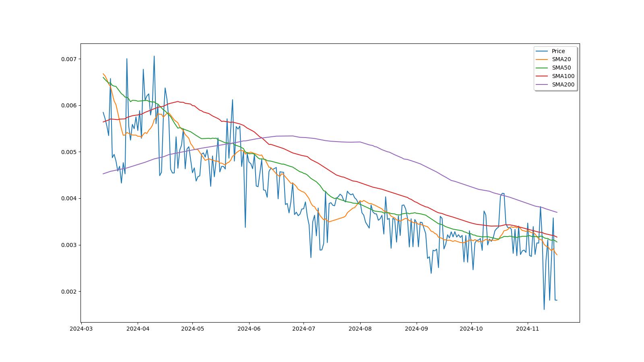Screen dimensions: 644x362
Task: Click the 0.003 y-axis tick label
Action: coord(68,245)
